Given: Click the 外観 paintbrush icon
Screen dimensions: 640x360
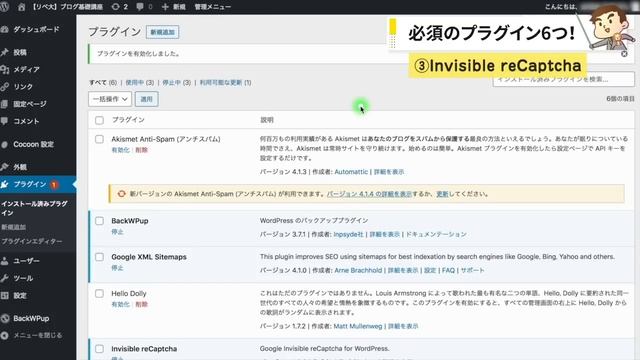Looking at the screenshot, I should [4, 167].
